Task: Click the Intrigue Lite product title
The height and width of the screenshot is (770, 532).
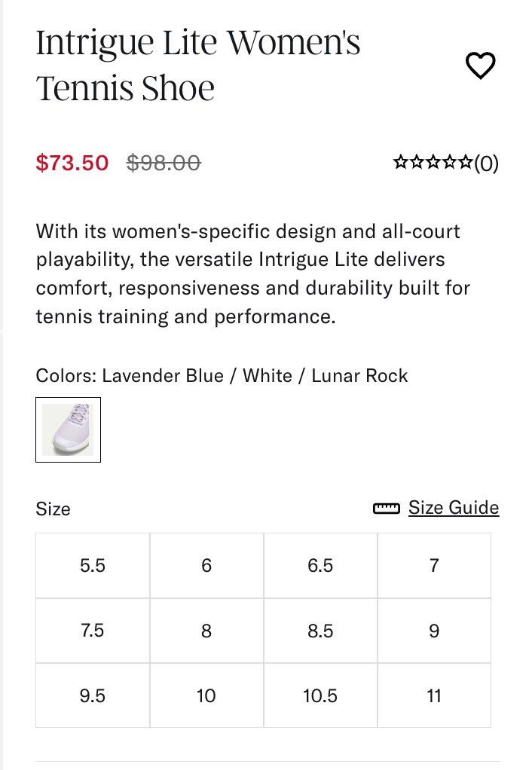Action: 197,66
